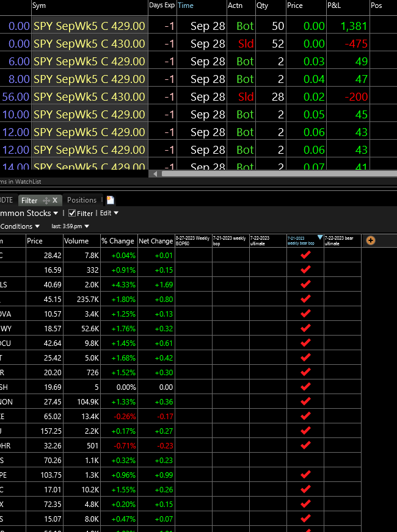The height and width of the screenshot is (532, 397).
Task: Click the P&L column header
Action: point(334,5)
